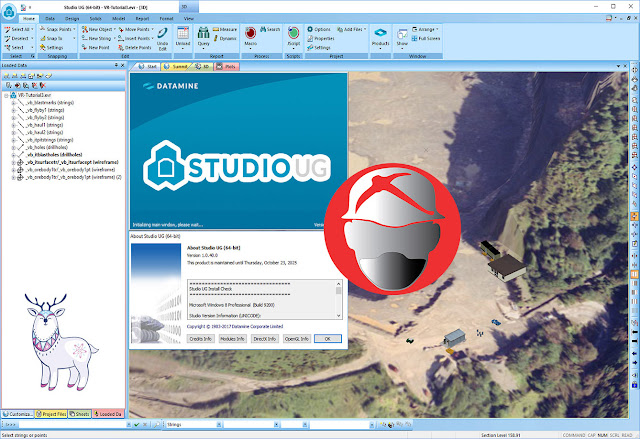The height and width of the screenshot is (439, 640).
Task: Select _vb_blastmarks (strings) tree item
Action: (50, 102)
